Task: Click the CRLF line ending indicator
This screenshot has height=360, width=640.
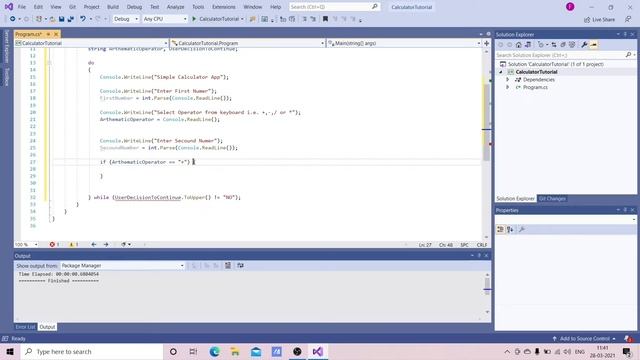Action: pos(482,245)
